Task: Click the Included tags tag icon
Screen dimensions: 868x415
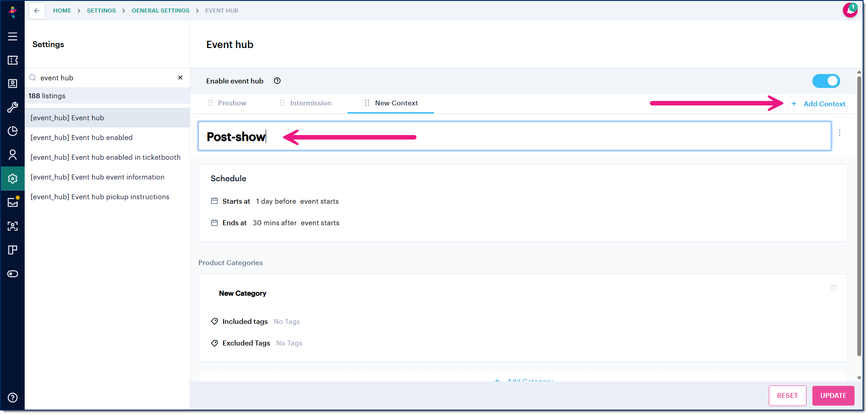Action: tap(215, 321)
